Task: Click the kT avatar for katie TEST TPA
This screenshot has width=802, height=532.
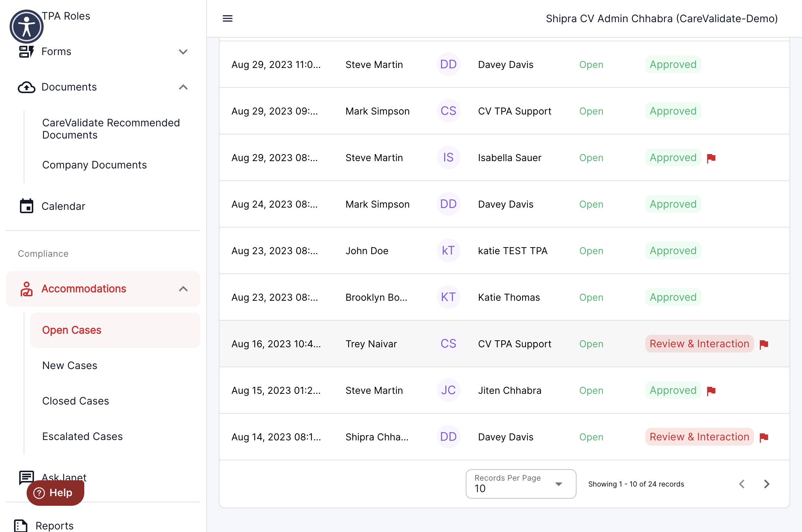Action: coord(448,251)
